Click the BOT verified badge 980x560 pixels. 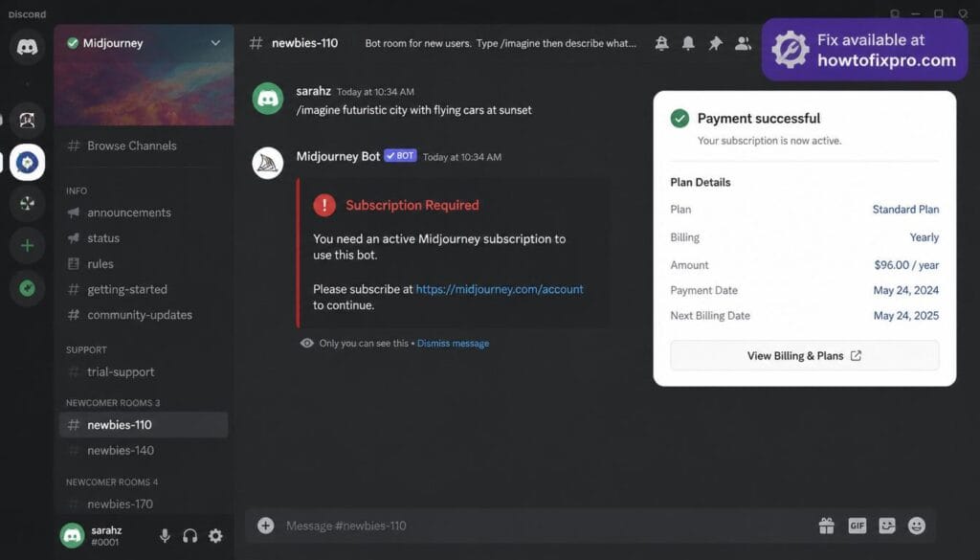400,156
